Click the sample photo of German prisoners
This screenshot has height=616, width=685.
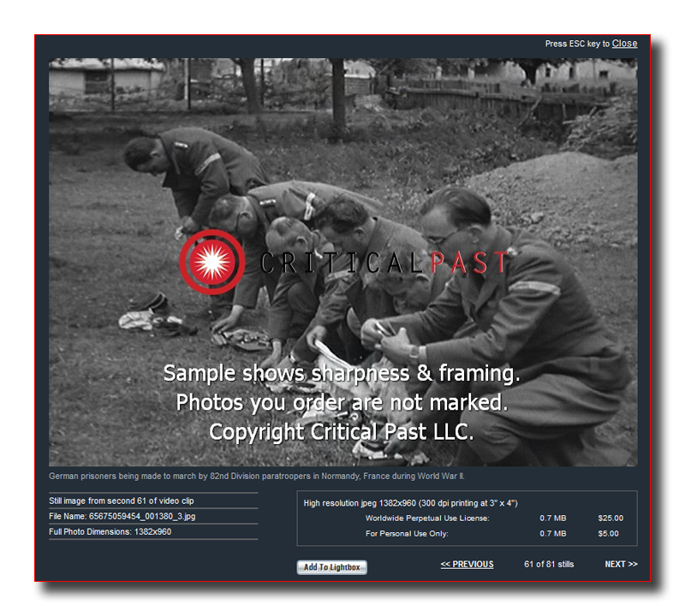343,262
